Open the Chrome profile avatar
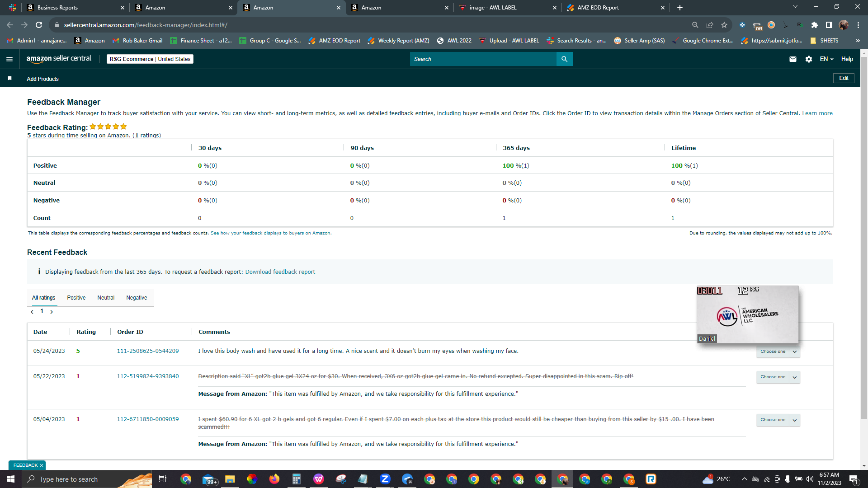Viewport: 868px width, 488px height. tap(844, 25)
